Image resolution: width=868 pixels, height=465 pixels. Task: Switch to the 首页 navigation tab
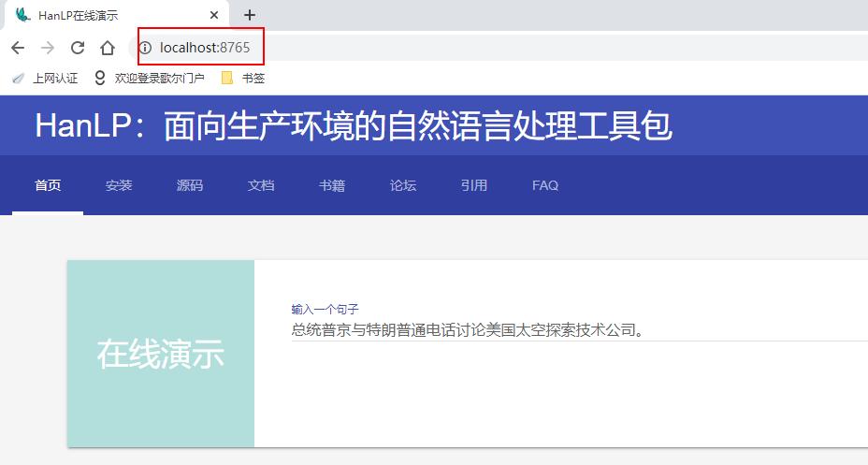click(x=48, y=185)
